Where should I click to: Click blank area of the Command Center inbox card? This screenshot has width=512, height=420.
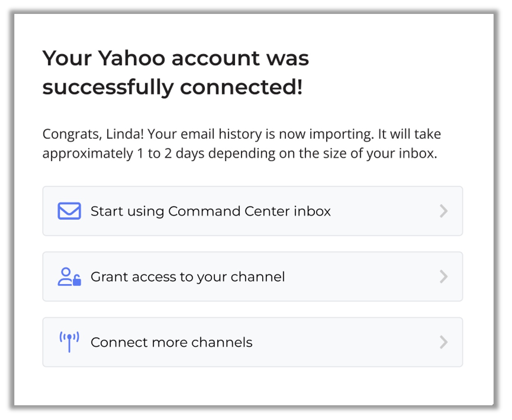click(x=385, y=211)
